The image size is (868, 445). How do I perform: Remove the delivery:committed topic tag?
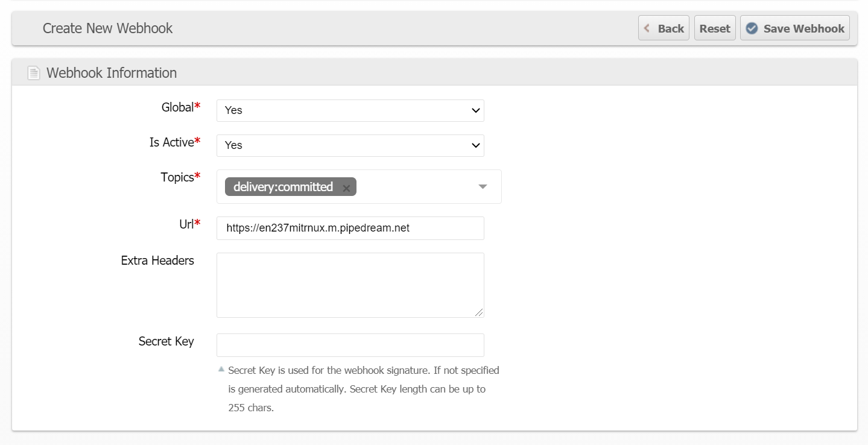(346, 188)
